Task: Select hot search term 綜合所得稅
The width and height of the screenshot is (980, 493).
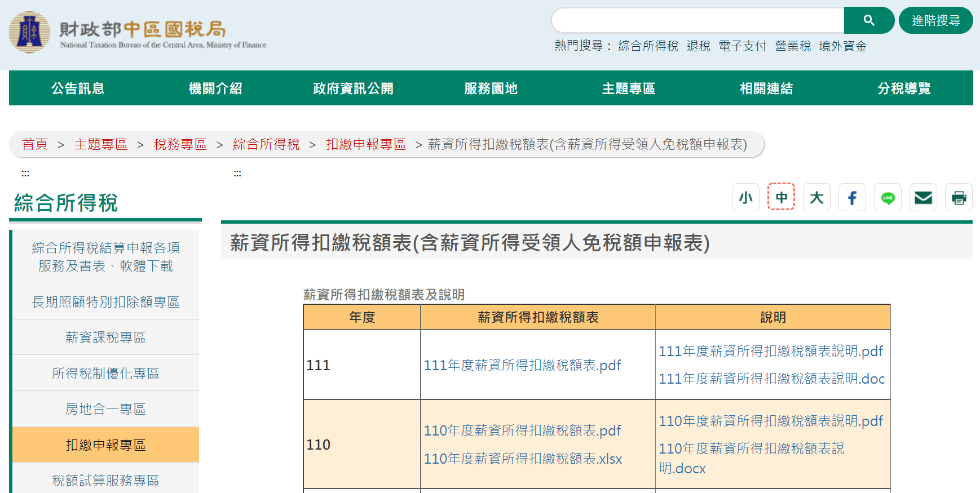Action: coord(648,46)
